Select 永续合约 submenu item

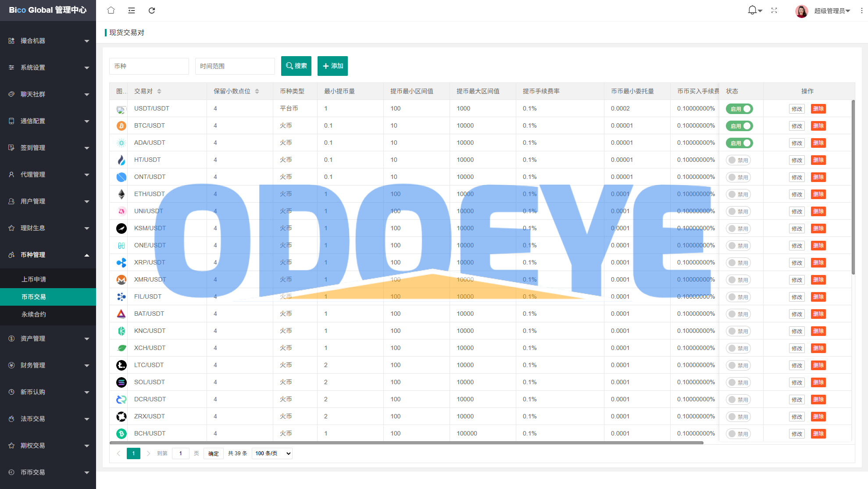tap(34, 314)
